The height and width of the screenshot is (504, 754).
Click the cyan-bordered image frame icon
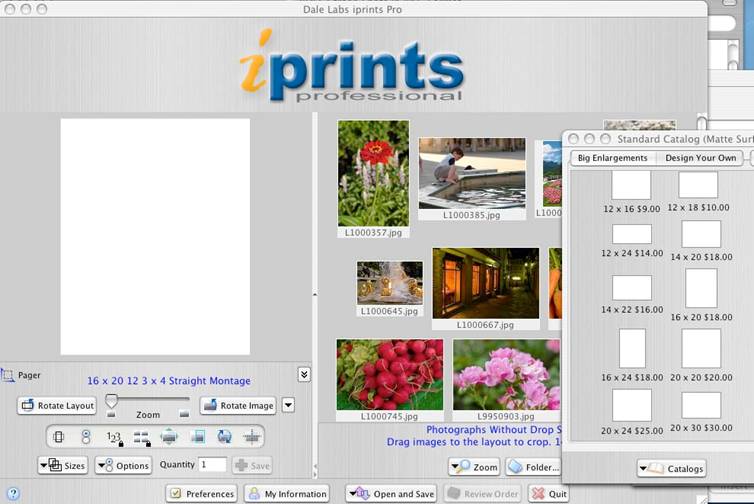197,437
